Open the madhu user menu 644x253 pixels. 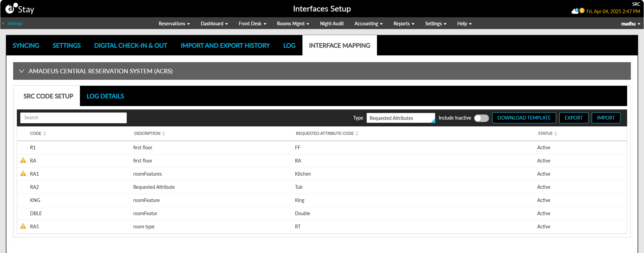631,24
